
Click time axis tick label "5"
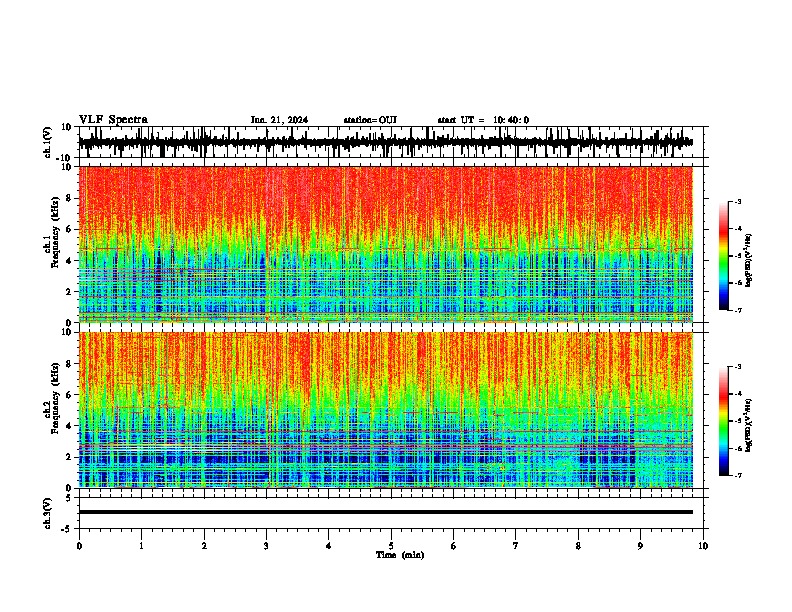391,546
